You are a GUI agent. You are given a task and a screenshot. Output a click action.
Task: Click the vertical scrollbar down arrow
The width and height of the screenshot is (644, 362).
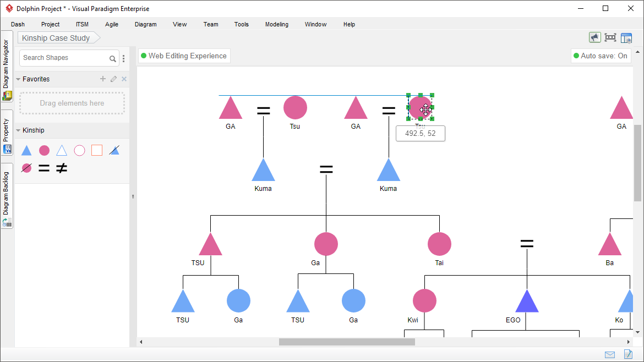point(637,332)
